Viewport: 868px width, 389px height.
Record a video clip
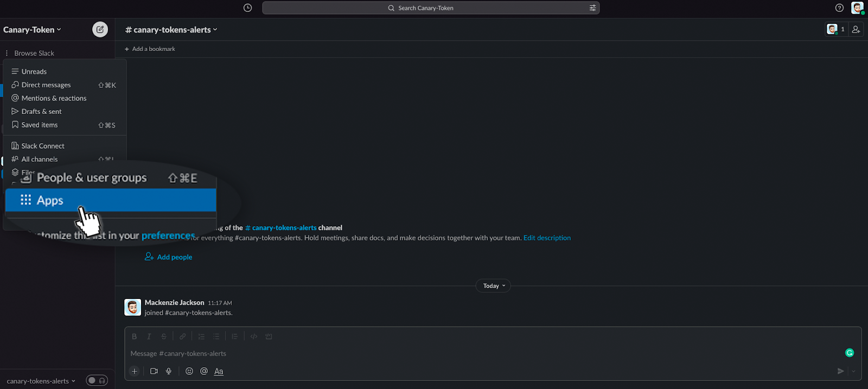click(x=154, y=371)
